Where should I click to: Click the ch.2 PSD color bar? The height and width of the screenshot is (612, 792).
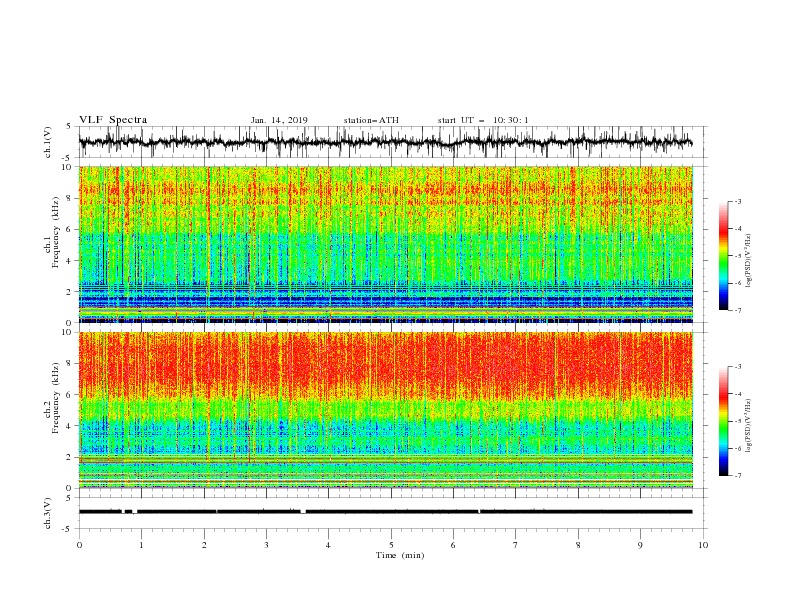click(x=724, y=421)
